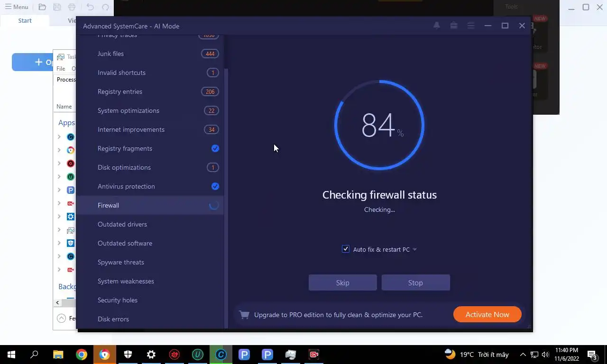Select Registry entries in scan list

click(x=150, y=91)
